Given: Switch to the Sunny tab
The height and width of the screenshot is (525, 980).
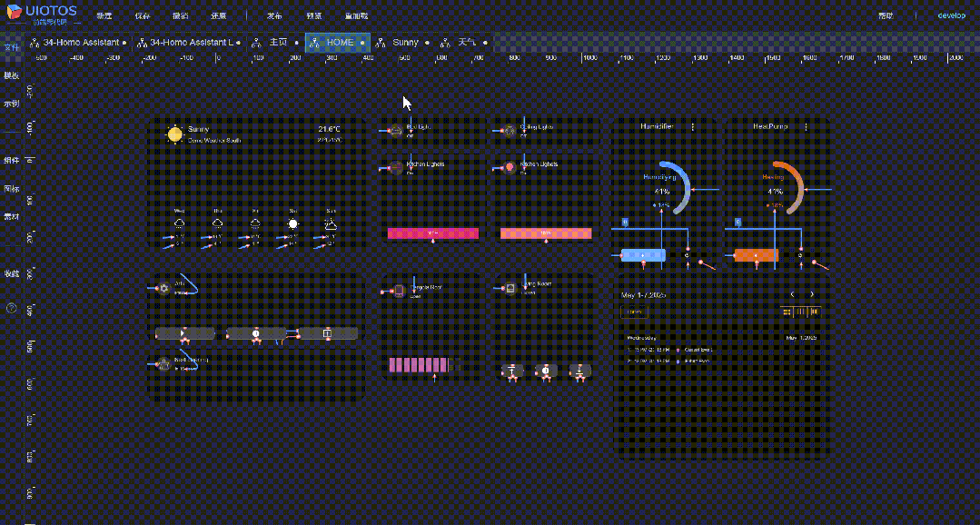Looking at the screenshot, I should (401, 43).
